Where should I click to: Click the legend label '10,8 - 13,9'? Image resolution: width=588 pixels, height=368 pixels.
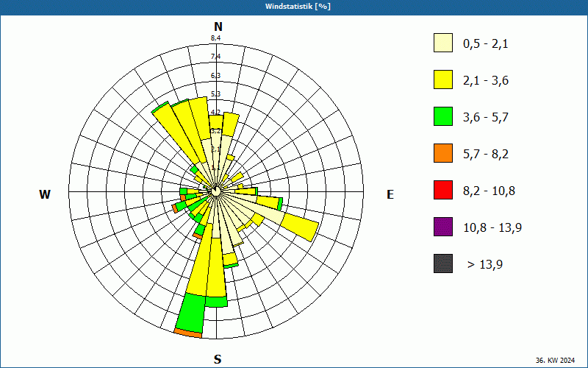(x=492, y=228)
